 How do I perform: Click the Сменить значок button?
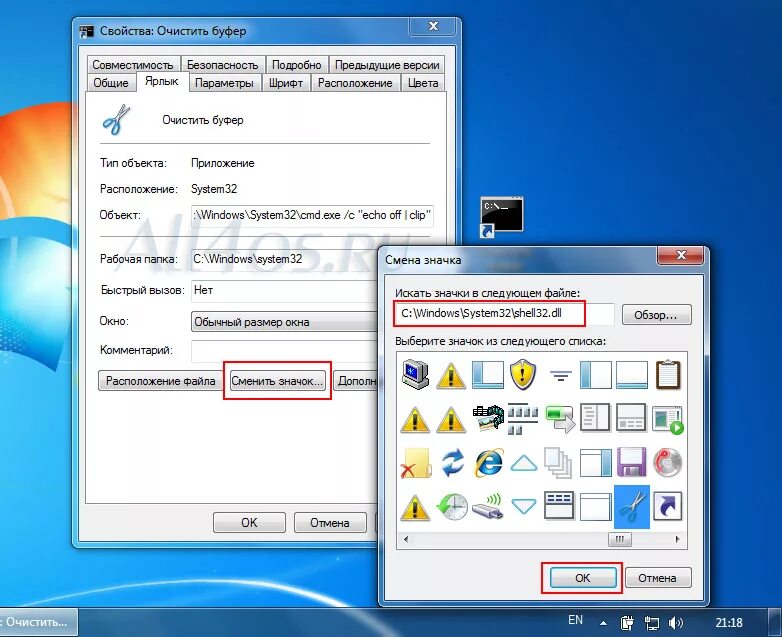[277, 381]
